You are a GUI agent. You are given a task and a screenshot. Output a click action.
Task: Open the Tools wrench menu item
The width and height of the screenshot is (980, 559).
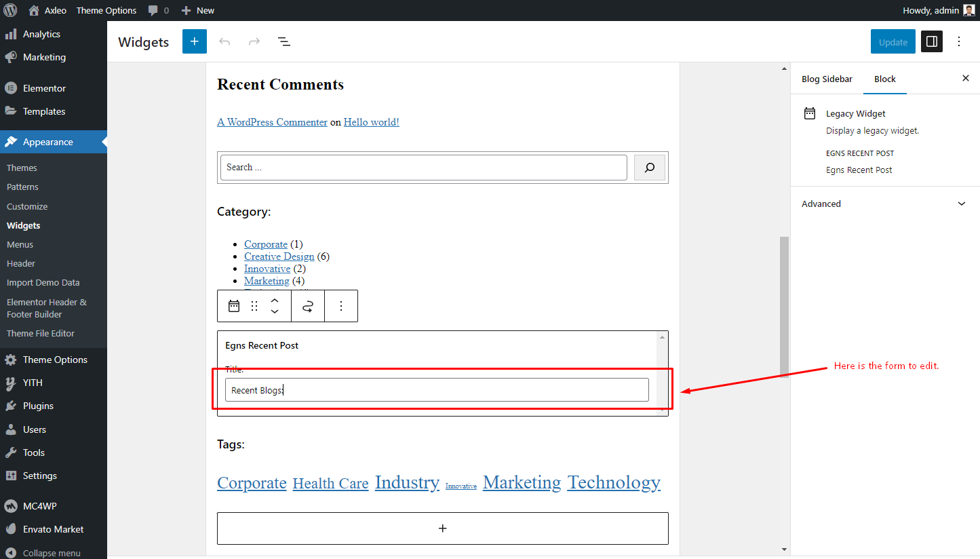pos(53,452)
